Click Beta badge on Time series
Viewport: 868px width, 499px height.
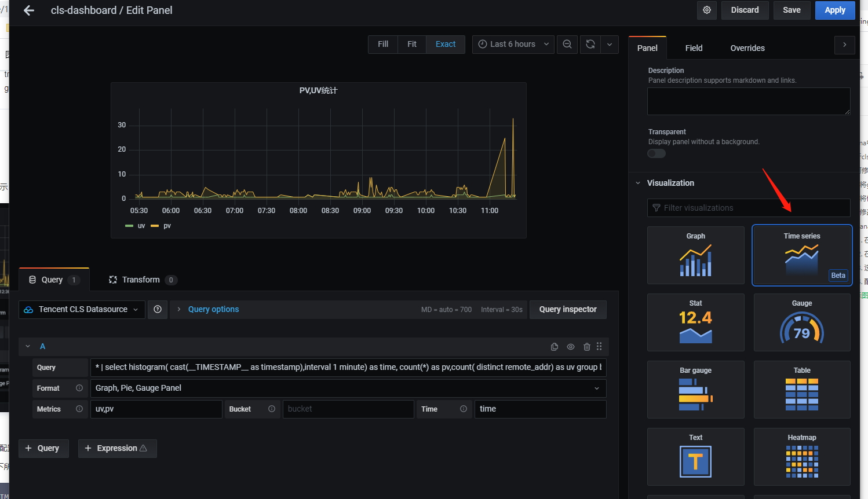pos(838,276)
